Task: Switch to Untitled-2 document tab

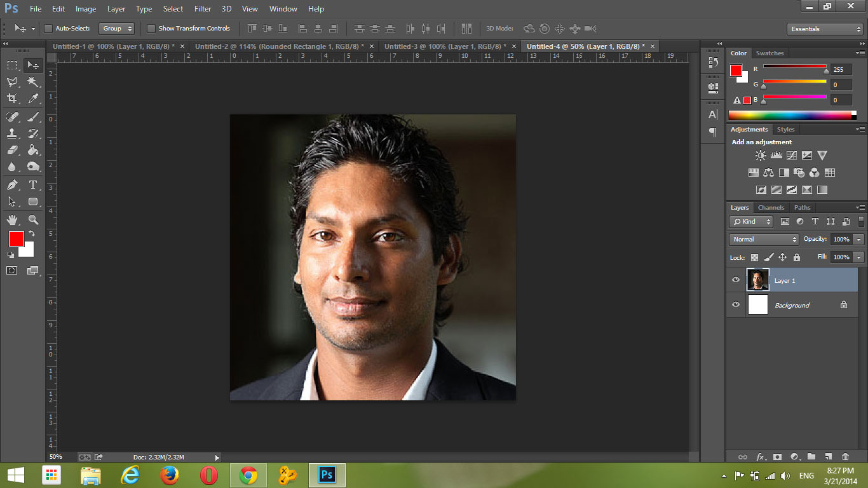Action: (279, 46)
